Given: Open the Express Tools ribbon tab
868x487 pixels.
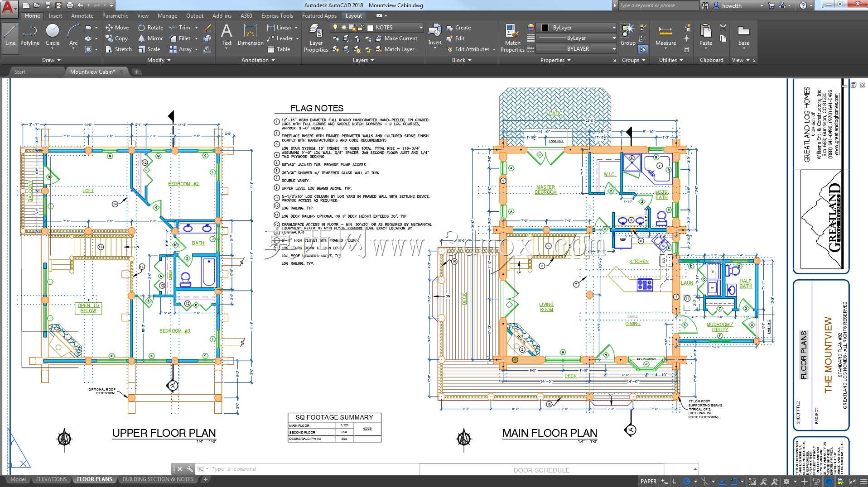Looking at the screenshot, I should coord(277,16).
